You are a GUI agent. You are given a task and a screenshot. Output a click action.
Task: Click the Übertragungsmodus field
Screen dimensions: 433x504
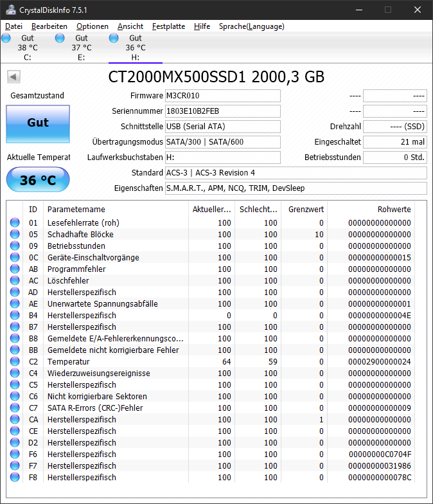click(222, 142)
